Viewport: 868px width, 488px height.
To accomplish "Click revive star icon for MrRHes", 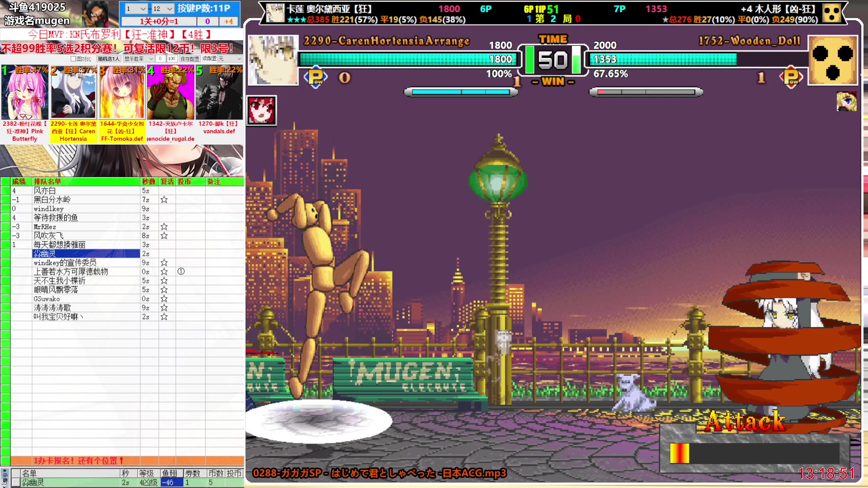I will coord(164,227).
